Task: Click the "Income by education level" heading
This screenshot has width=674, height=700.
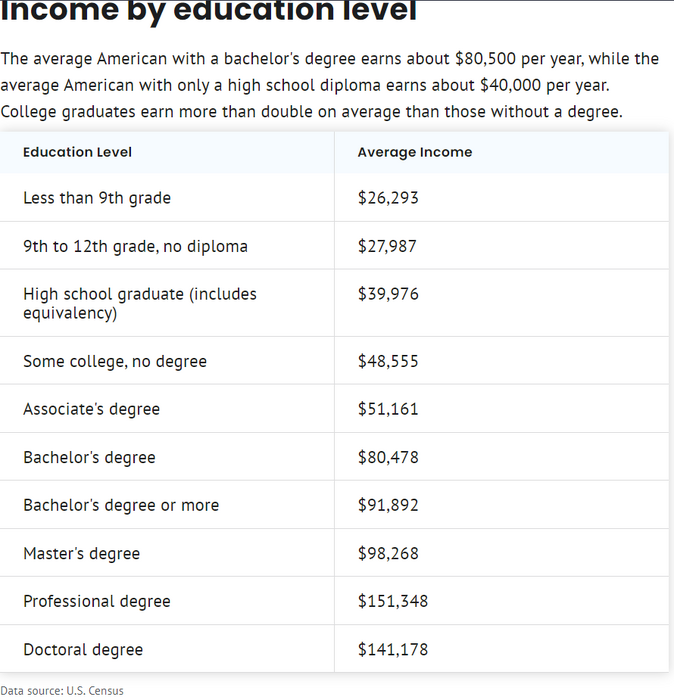Action: (208, 12)
